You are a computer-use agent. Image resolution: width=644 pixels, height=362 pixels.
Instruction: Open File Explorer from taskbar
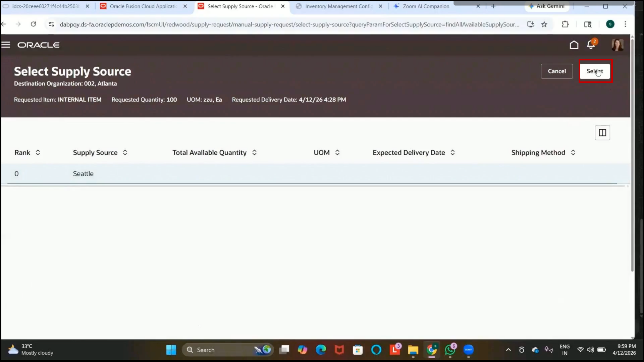[x=413, y=350]
